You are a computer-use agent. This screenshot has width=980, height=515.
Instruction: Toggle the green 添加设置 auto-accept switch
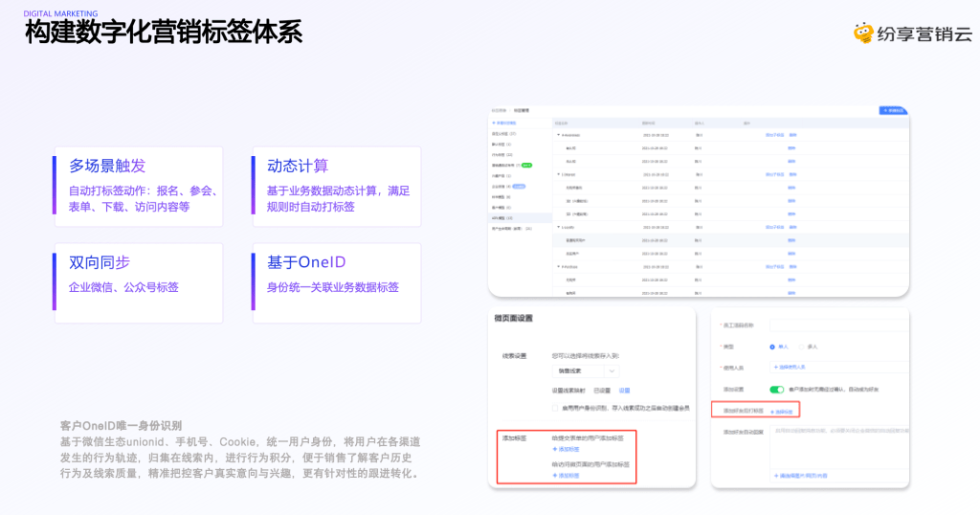(777, 390)
